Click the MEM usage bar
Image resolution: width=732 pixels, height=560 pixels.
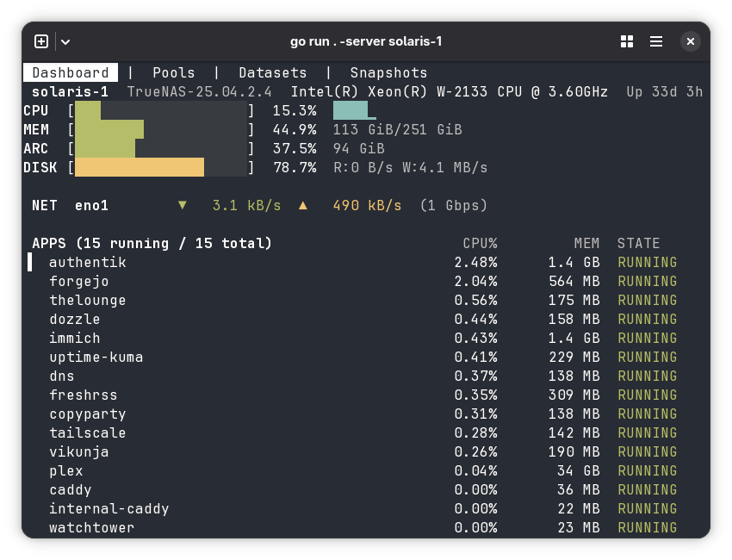161,129
